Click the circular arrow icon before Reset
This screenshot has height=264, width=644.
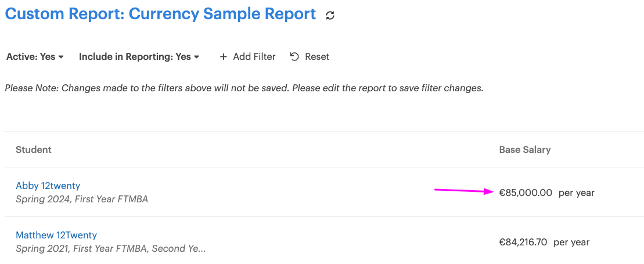294,57
